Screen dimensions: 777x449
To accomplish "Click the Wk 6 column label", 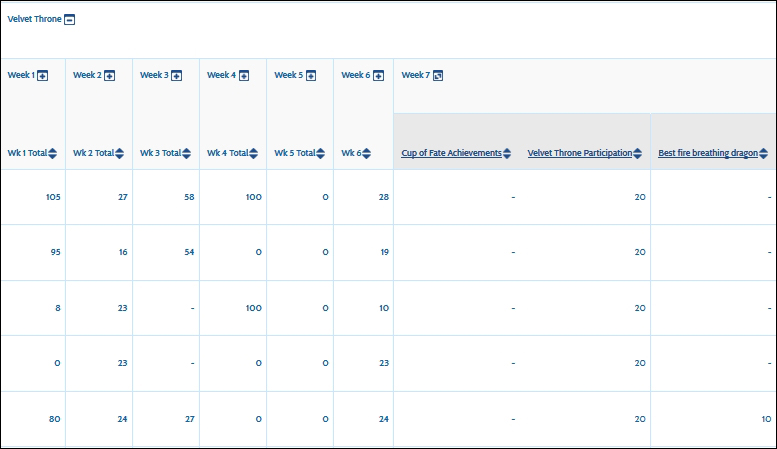I will coord(351,153).
